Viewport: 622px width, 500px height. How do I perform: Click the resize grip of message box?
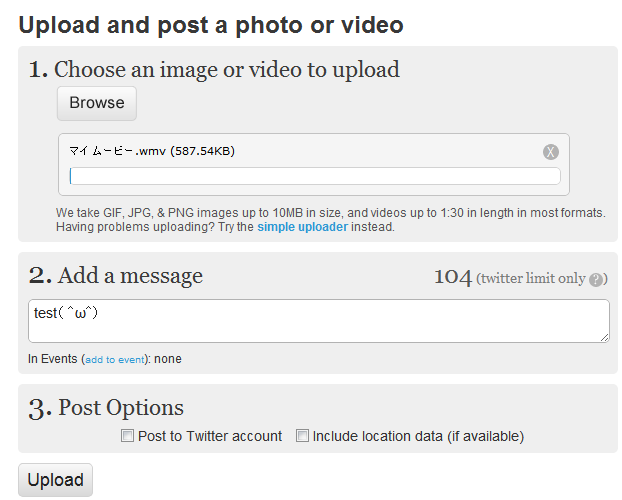[604, 337]
